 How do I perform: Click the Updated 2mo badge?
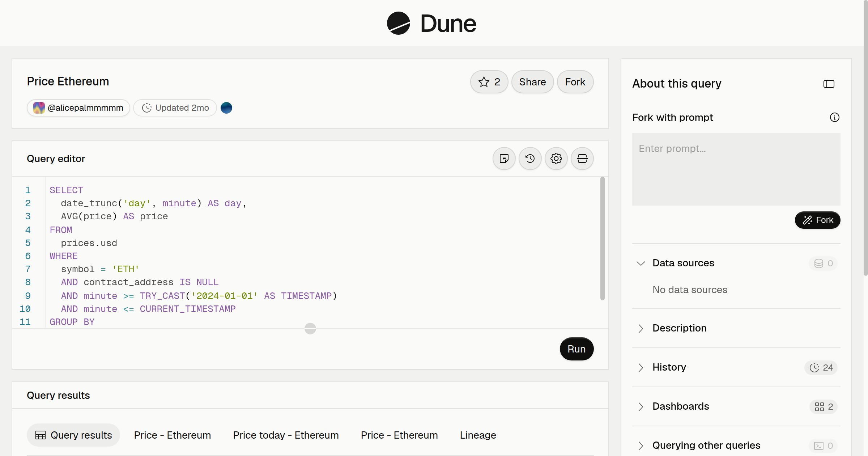[175, 108]
